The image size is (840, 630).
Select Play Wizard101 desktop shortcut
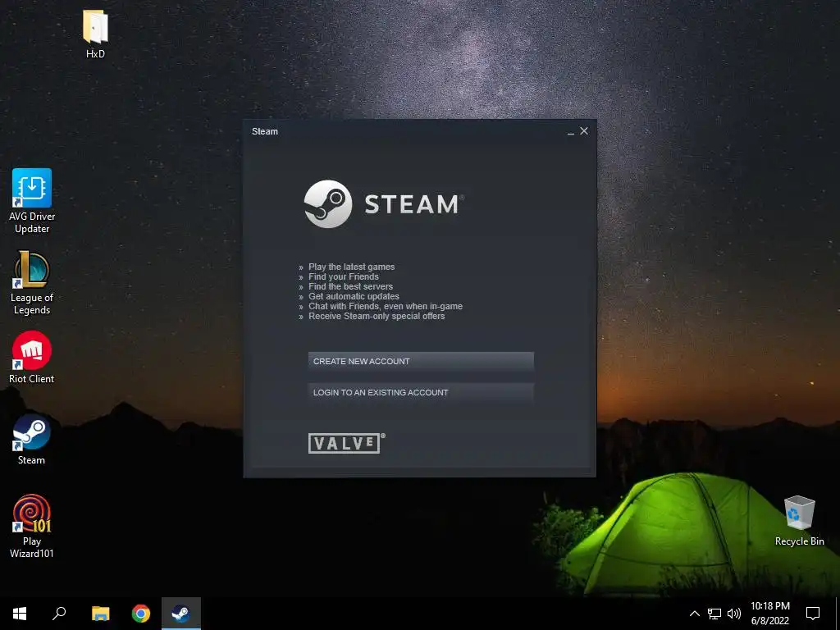[32, 527]
